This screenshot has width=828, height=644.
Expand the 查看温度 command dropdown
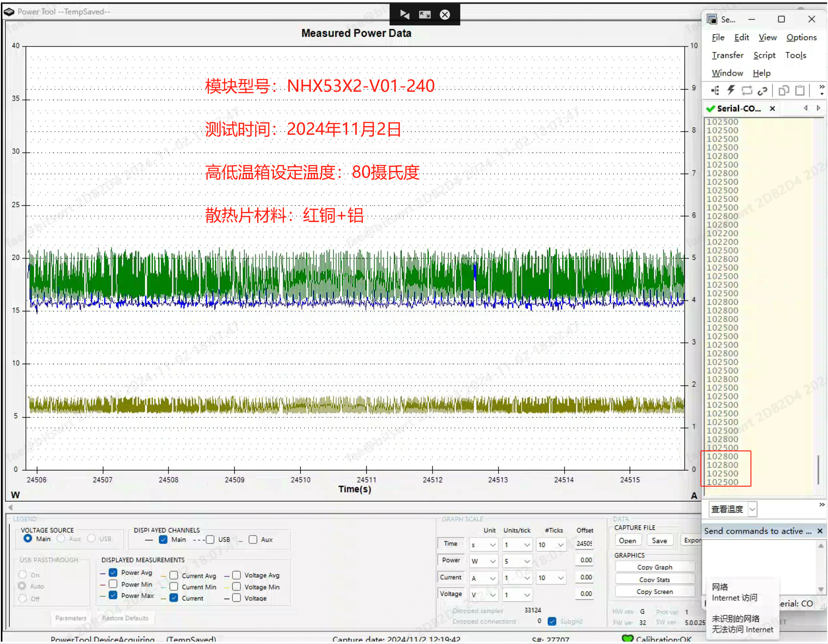pos(752,509)
